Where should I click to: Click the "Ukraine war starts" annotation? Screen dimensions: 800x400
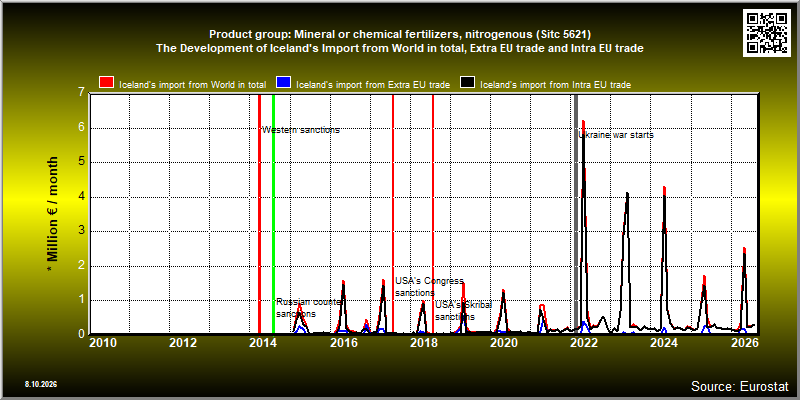tap(616, 135)
